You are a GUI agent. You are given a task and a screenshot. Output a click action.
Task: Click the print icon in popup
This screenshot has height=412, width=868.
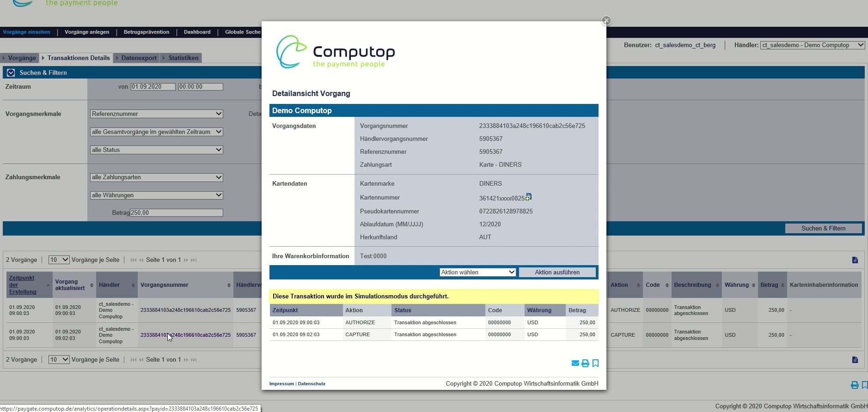click(x=585, y=363)
